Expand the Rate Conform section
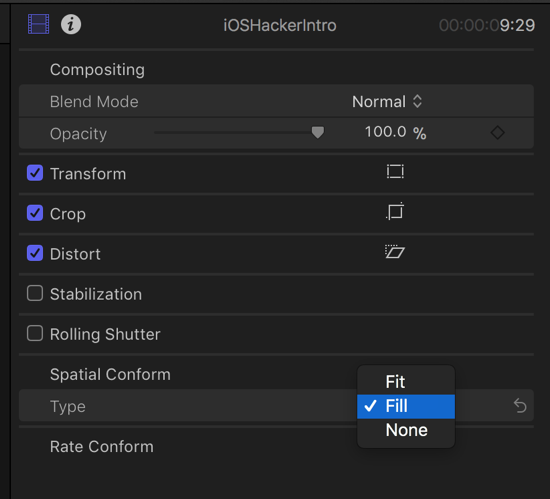 point(102,447)
